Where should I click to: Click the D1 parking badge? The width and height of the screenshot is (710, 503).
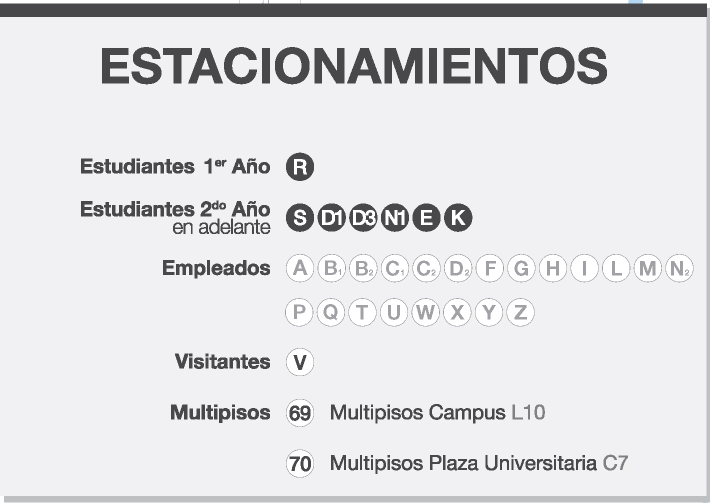tap(331, 218)
